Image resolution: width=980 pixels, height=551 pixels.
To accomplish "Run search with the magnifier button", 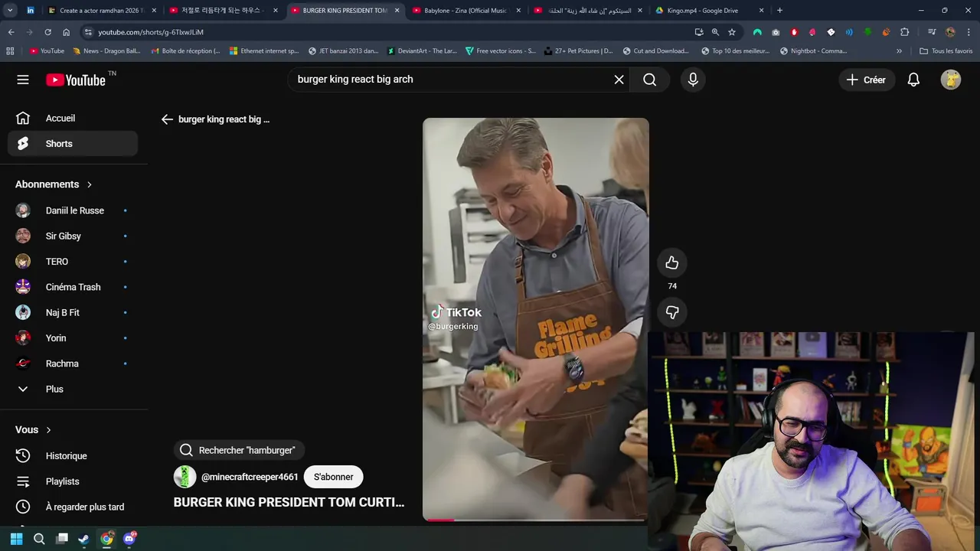I will click(649, 80).
